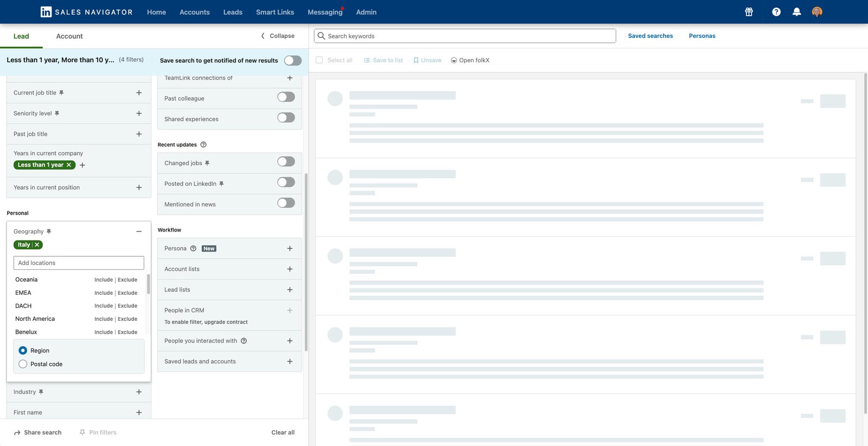Click the Share search arrow icon

(17, 432)
